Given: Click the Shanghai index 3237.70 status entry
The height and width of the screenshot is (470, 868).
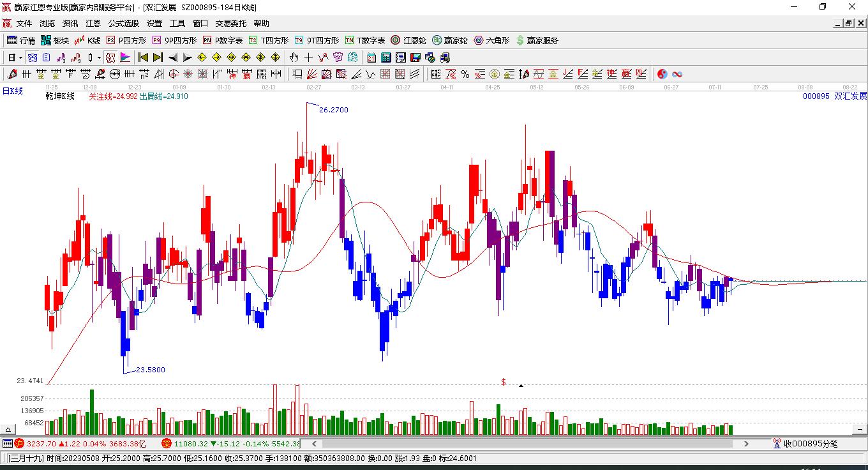Looking at the screenshot, I should (81, 444).
